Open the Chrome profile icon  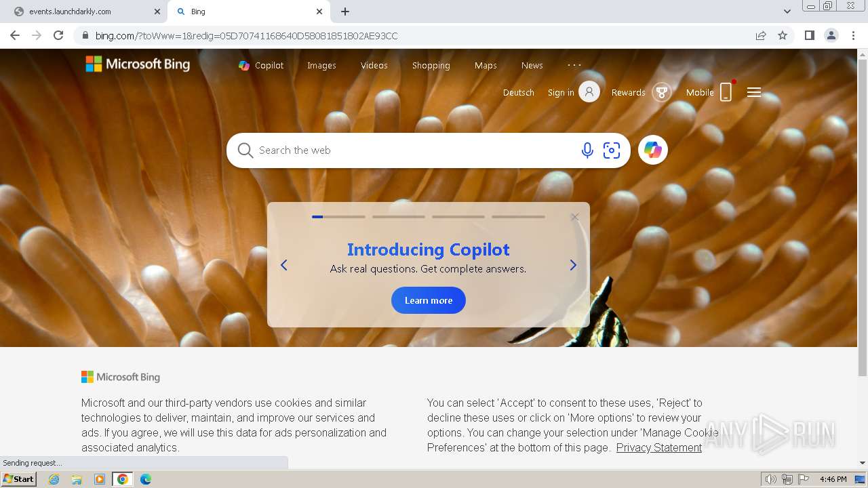pyautogui.click(x=831, y=35)
